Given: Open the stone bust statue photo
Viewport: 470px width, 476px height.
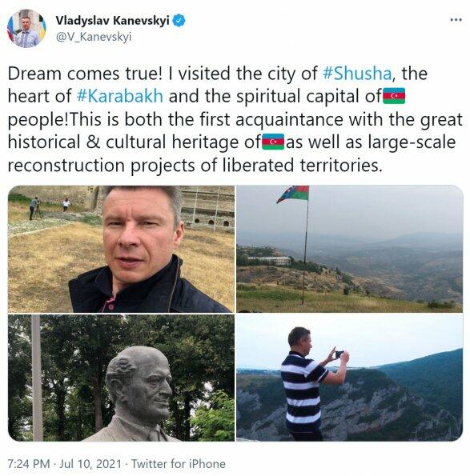Looking at the screenshot, I should click(x=121, y=378).
